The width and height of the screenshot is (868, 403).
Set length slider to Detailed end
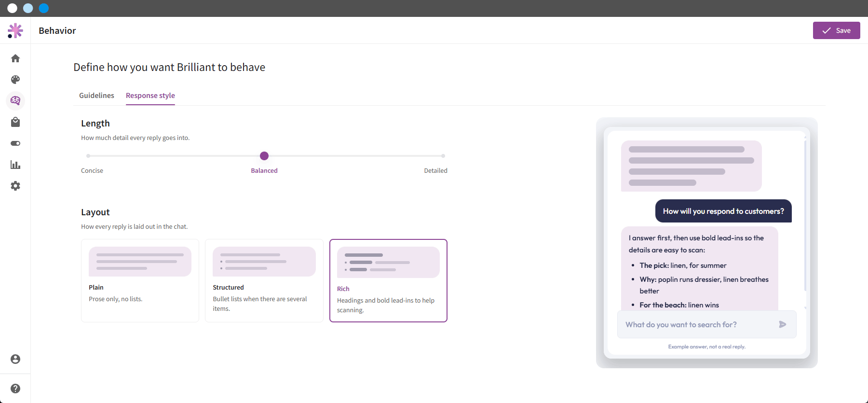(443, 156)
